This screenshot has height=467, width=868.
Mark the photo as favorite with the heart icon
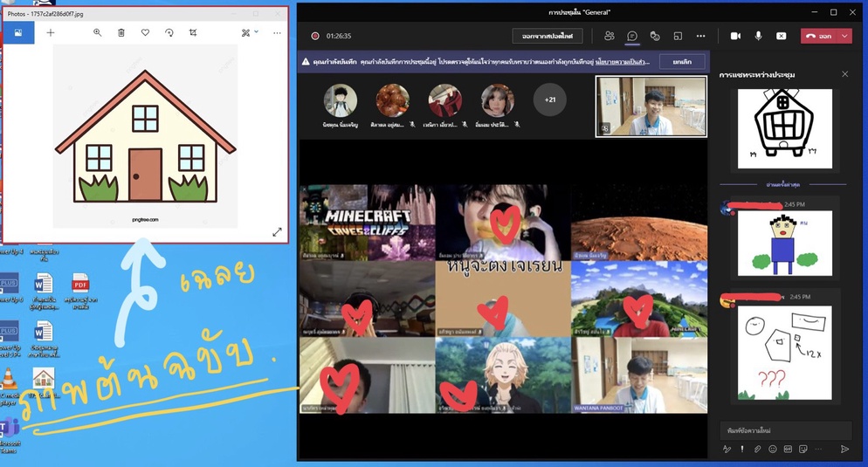[x=145, y=33]
